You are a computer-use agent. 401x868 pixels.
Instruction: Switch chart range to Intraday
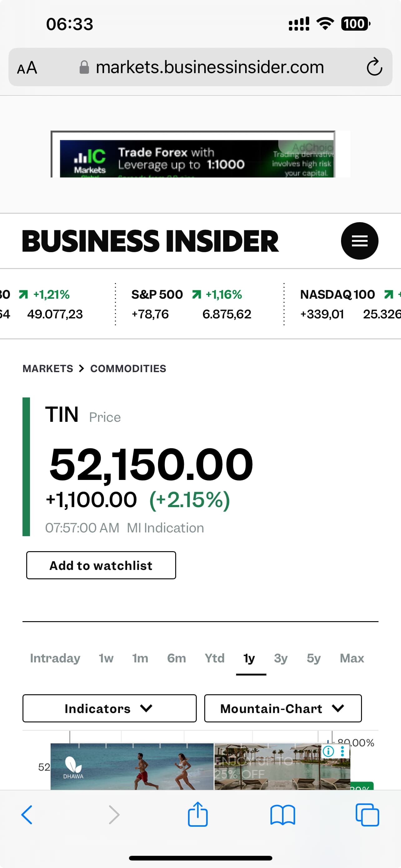tap(55, 658)
